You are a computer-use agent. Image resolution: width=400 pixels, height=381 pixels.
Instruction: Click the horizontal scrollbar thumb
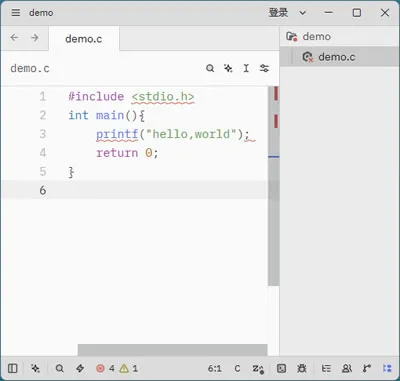(173, 350)
